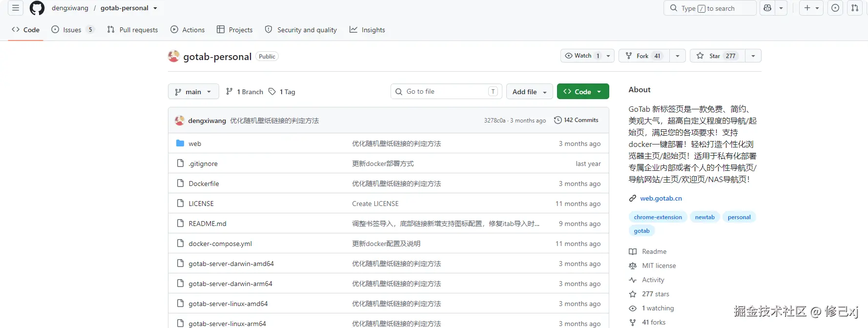Open the Dockerfile file
The image size is (868, 328).
204,184
